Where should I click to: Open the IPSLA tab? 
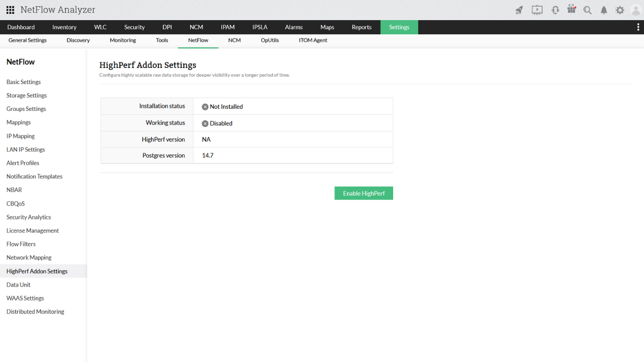click(260, 27)
